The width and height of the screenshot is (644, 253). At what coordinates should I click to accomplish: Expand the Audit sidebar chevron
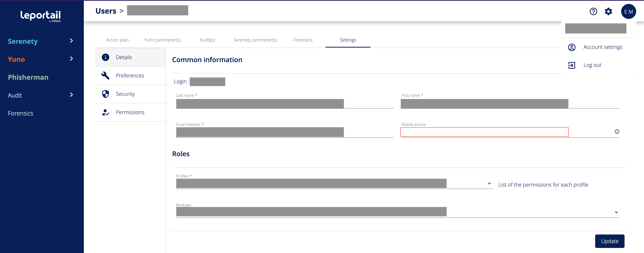point(71,95)
